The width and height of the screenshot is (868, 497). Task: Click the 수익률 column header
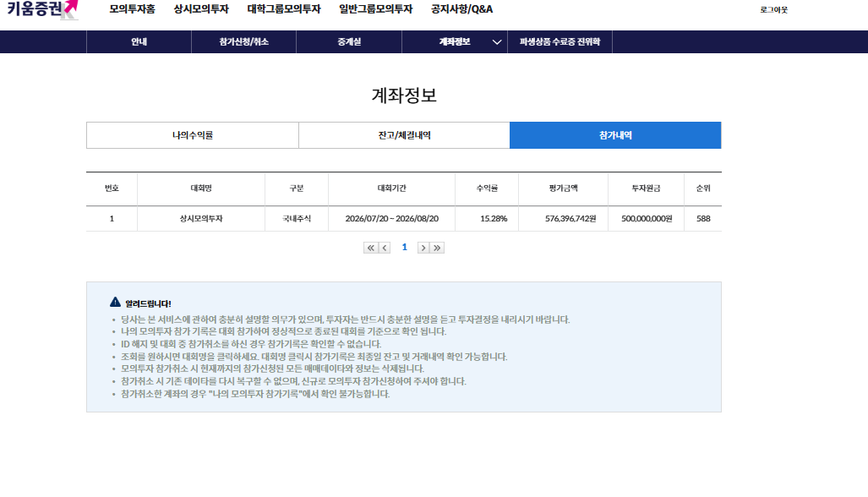(x=487, y=188)
